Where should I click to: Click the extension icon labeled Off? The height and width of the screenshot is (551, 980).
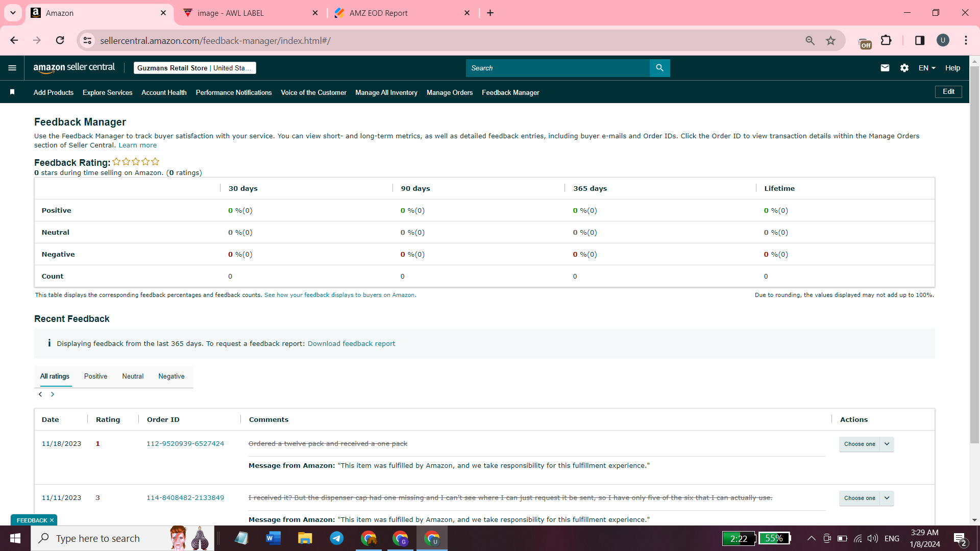pos(865,43)
